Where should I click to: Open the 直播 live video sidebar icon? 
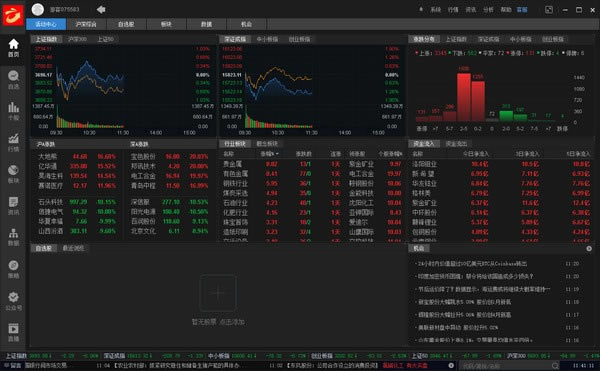[x=13, y=332]
